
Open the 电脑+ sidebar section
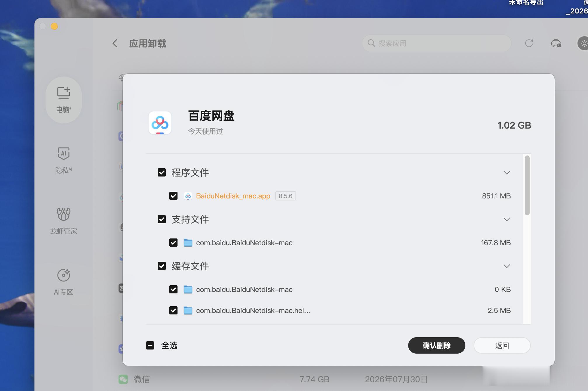coord(64,100)
